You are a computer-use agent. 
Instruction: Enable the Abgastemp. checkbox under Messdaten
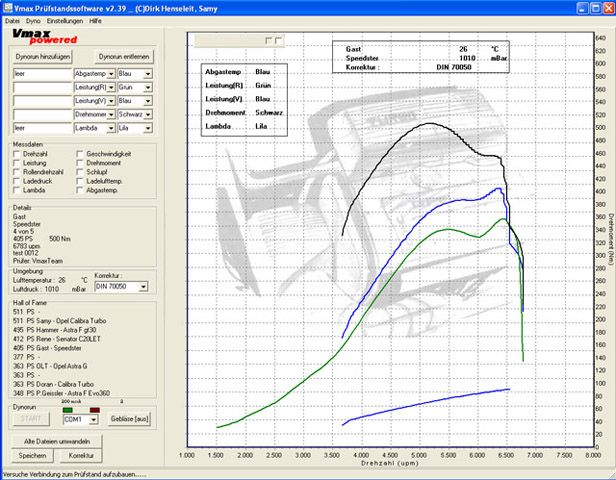point(80,190)
